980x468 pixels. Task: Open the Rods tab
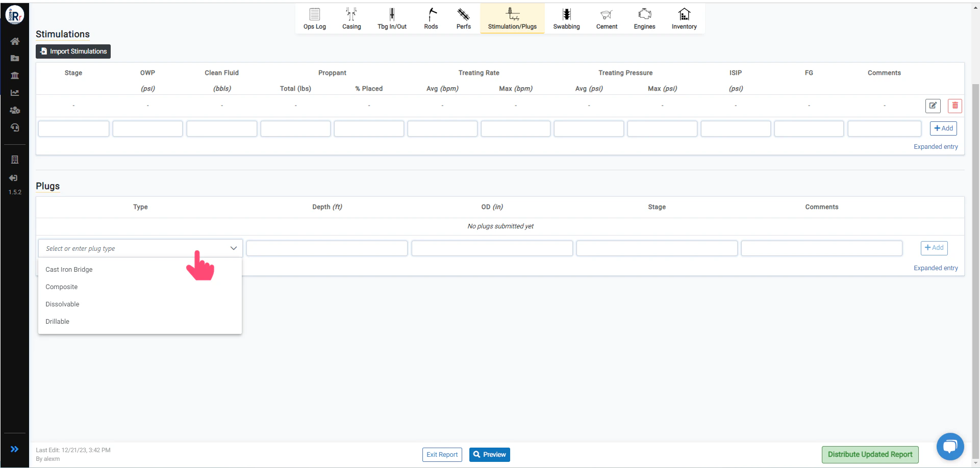(x=431, y=19)
